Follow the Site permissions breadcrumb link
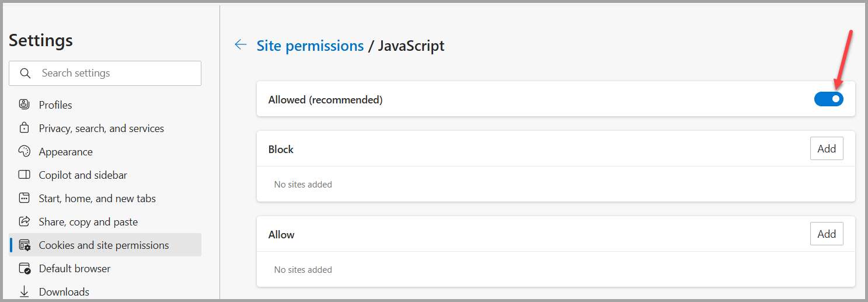 [x=310, y=46]
